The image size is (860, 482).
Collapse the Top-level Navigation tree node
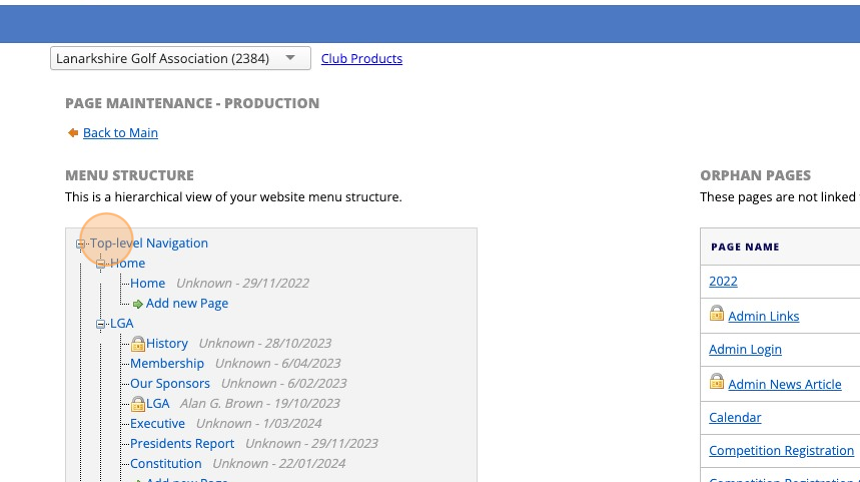(80, 244)
